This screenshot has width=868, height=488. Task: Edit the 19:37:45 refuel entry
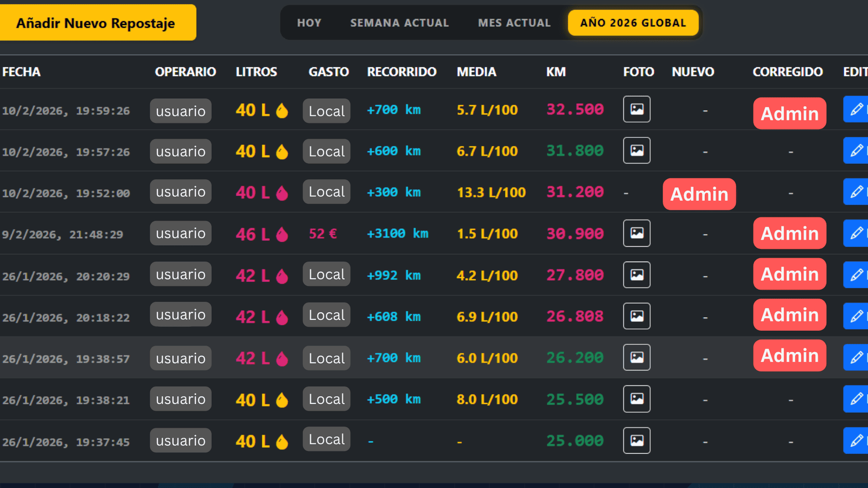coord(856,440)
